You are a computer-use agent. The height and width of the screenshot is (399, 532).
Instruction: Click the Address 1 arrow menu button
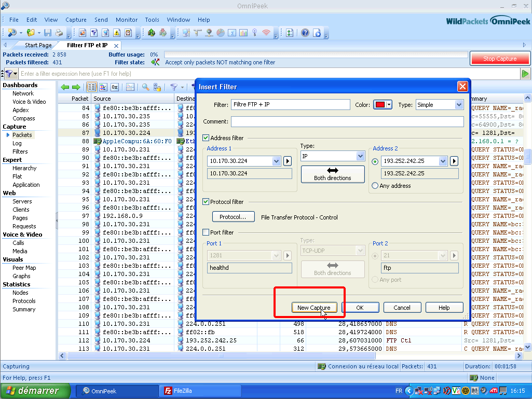pos(288,161)
